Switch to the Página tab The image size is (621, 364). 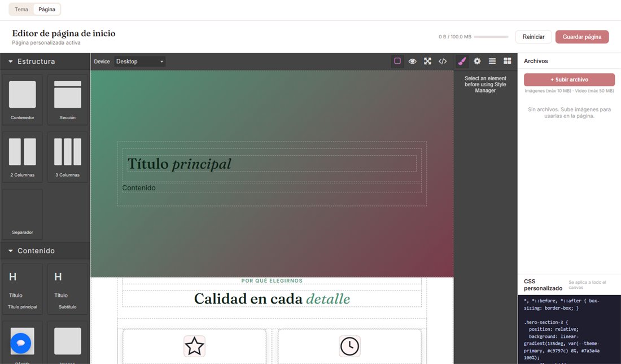click(47, 9)
